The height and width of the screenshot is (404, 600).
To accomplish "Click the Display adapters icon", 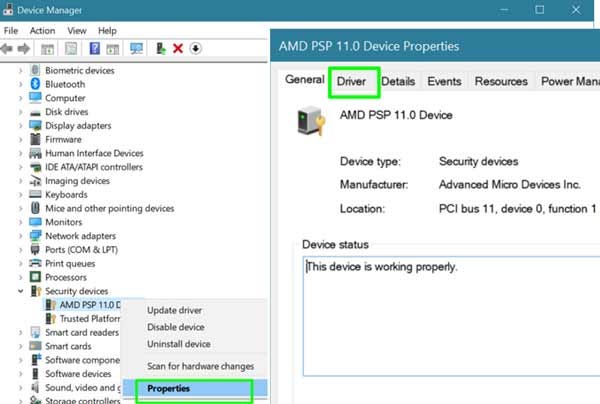I will (35, 125).
